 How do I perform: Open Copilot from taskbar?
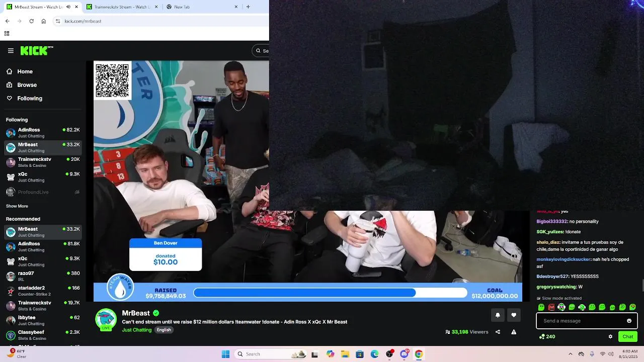coord(330,354)
